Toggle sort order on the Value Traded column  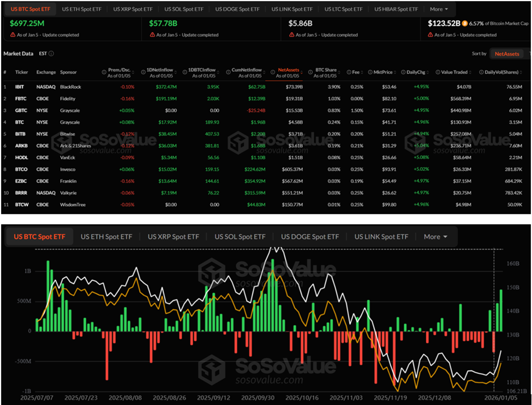470,72
